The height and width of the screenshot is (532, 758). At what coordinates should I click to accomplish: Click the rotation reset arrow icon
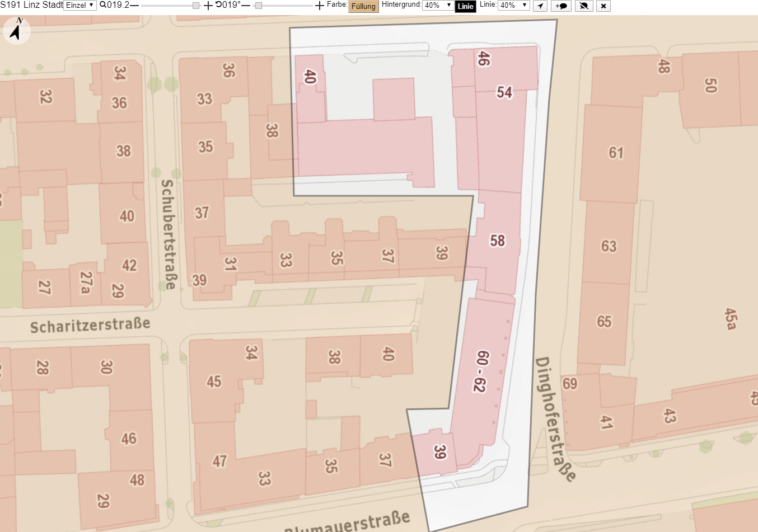[218, 5]
